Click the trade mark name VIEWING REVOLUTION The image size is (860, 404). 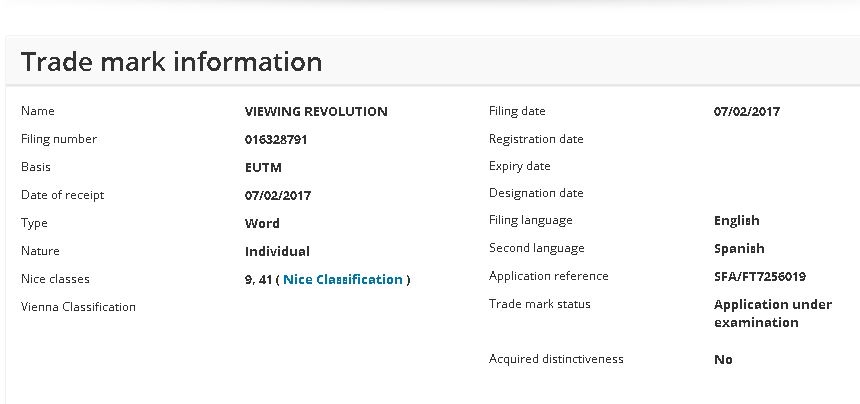coord(316,112)
